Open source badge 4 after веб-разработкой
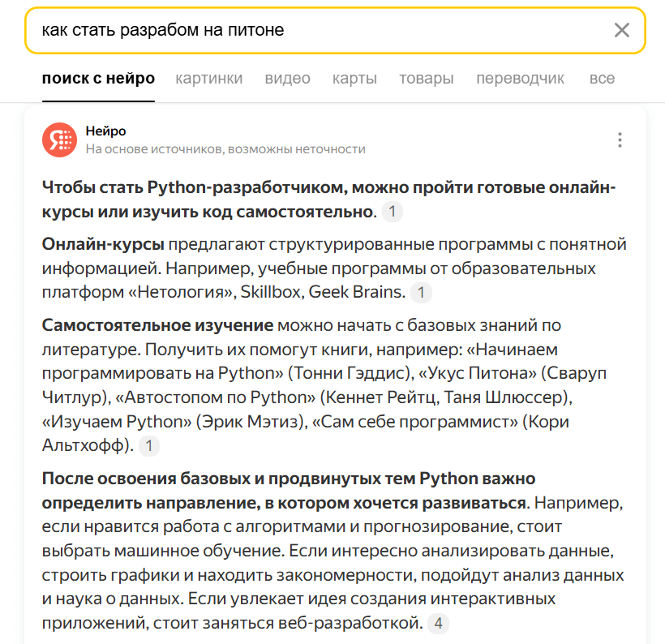This screenshot has width=665, height=644. (438, 624)
